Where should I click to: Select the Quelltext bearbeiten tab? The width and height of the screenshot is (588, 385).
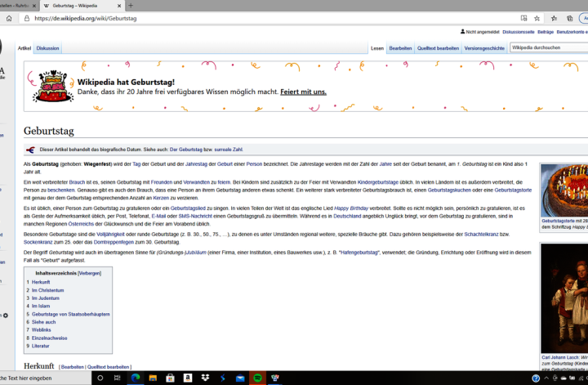(438, 48)
